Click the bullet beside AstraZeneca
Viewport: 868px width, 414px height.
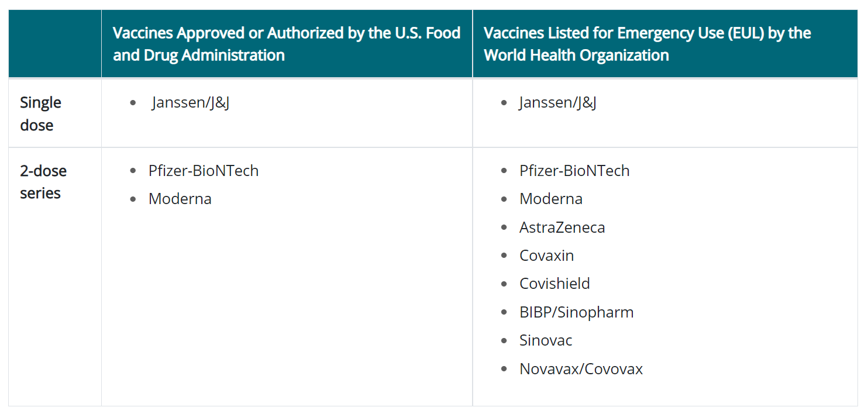tap(504, 227)
